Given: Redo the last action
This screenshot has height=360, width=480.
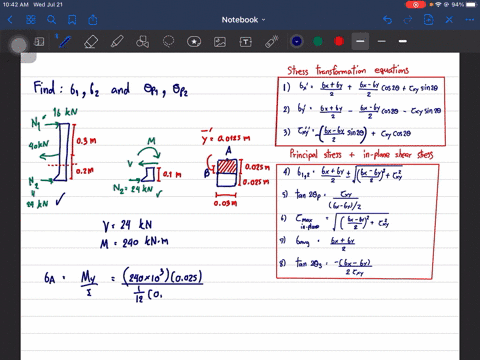Looking at the screenshot, I should coord(408,20).
